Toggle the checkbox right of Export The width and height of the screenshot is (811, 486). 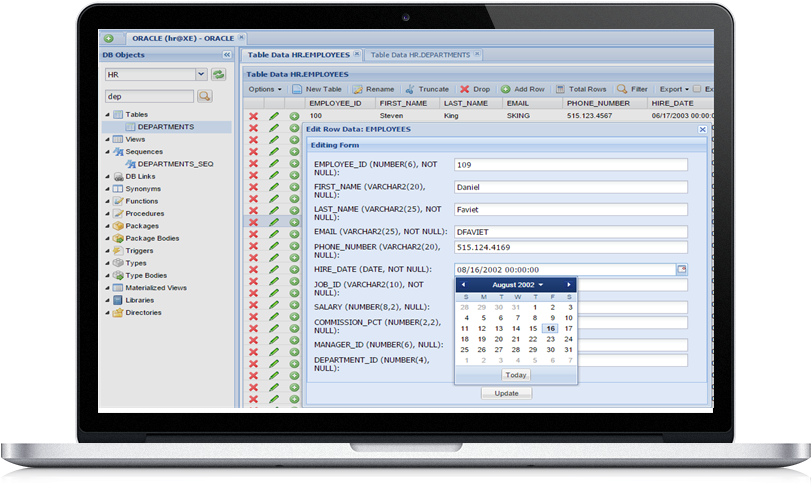click(x=698, y=89)
